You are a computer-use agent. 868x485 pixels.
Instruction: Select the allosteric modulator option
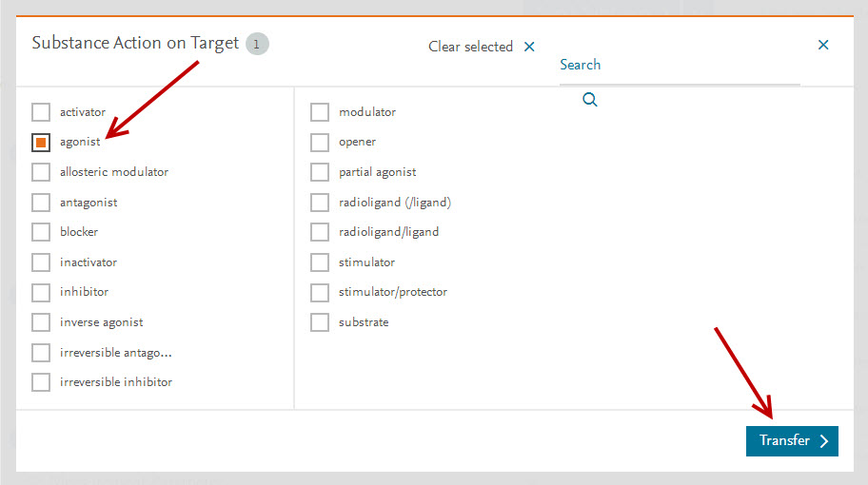(x=41, y=172)
